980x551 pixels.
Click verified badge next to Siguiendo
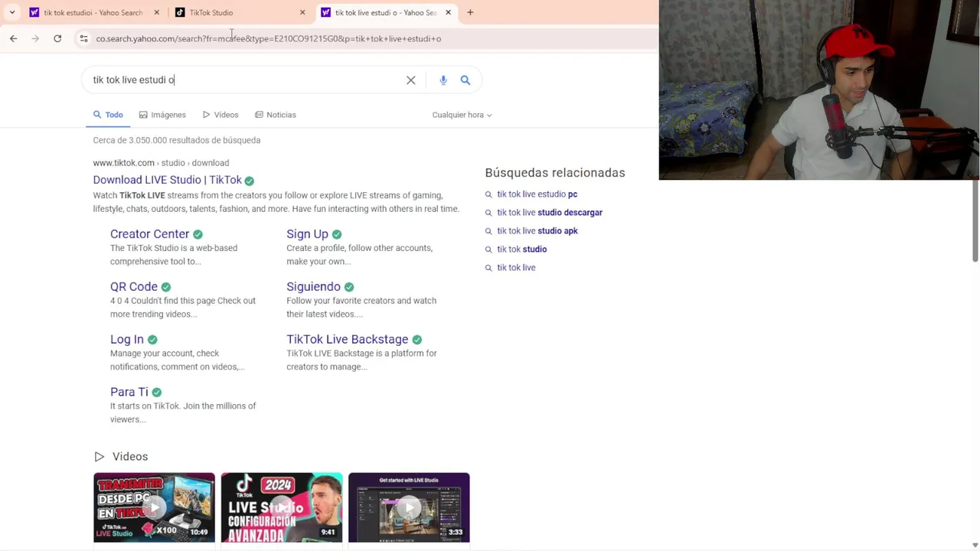(x=349, y=287)
